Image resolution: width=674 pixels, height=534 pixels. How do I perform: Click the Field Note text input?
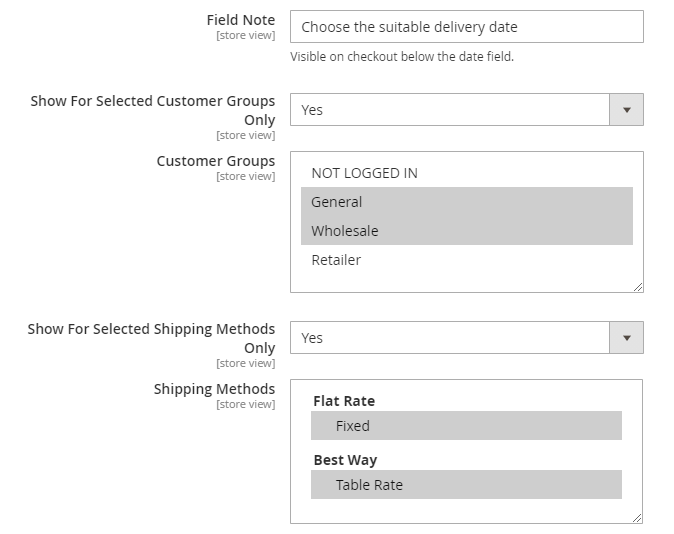[466, 27]
